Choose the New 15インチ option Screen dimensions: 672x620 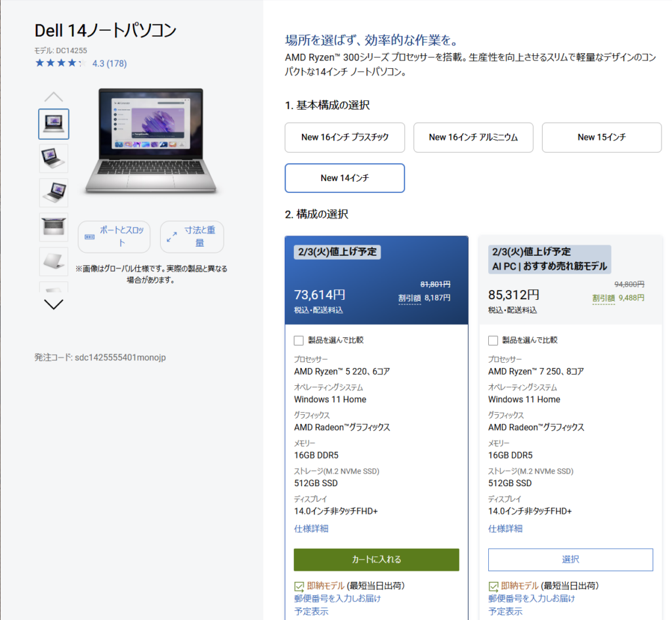coord(601,137)
